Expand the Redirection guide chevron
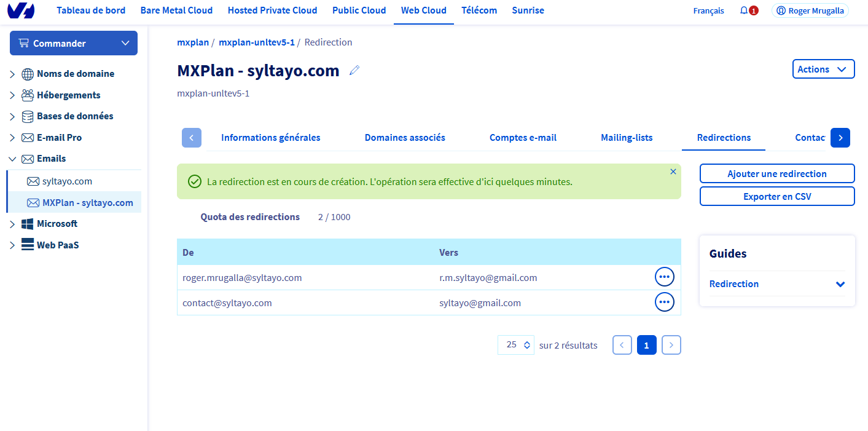 (x=840, y=284)
